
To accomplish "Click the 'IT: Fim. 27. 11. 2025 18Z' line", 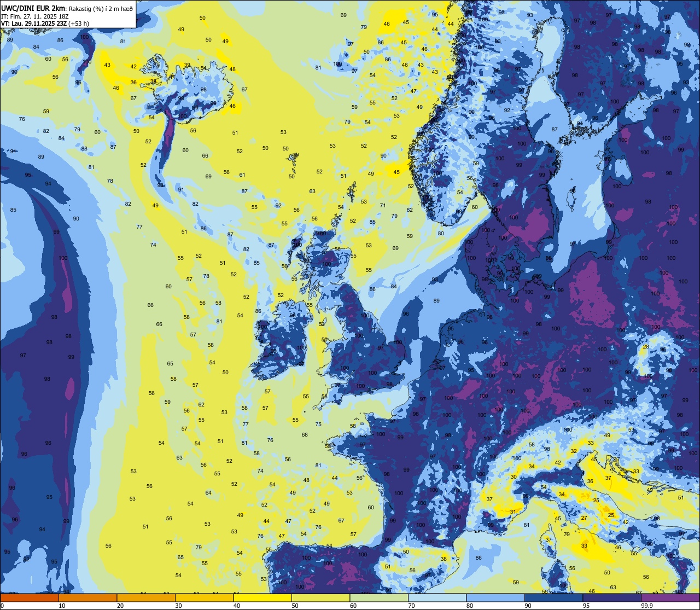I will (34, 16).
